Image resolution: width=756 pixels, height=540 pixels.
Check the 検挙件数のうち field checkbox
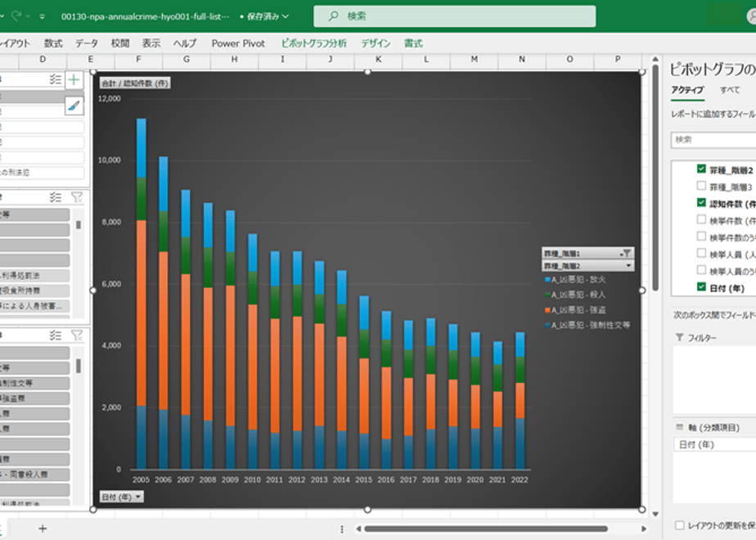(x=701, y=236)
